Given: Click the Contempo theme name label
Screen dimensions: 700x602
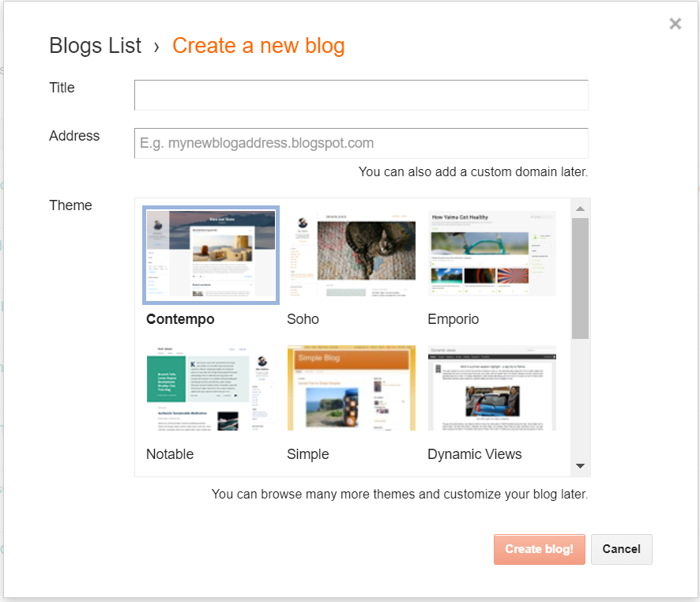Looking at the screenshot, I should (x=179, y=319).
